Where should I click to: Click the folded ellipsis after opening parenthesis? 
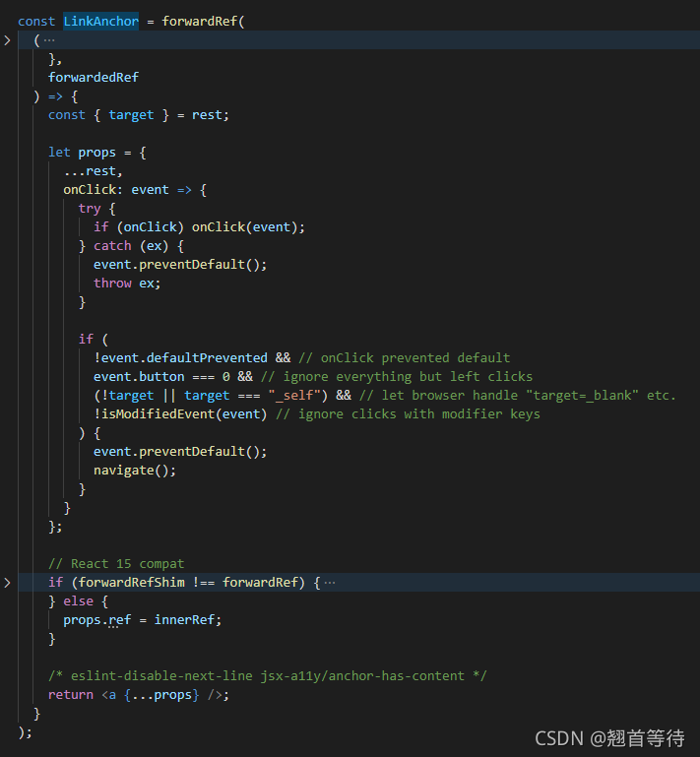coord(49,40)
